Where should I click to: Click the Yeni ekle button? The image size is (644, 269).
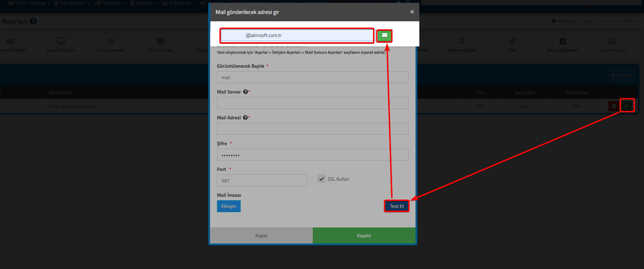tap(621, 75)
